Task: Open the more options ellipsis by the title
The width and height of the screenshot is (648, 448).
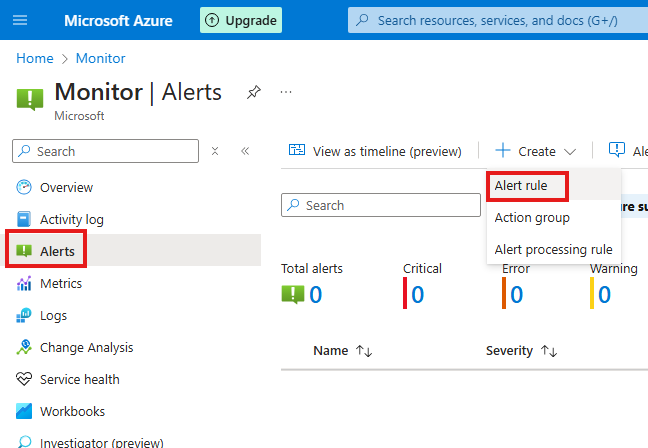Action: click(x=286, y=92)
